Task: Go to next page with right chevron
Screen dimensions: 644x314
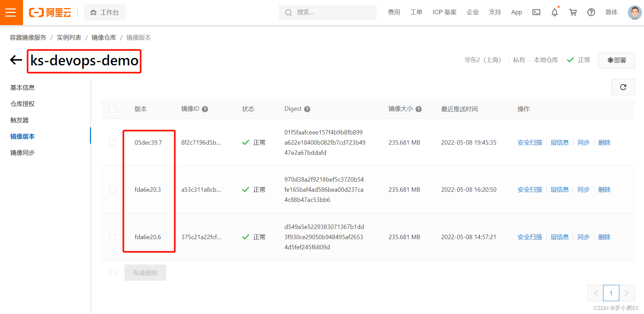Action: coord(627,293)
